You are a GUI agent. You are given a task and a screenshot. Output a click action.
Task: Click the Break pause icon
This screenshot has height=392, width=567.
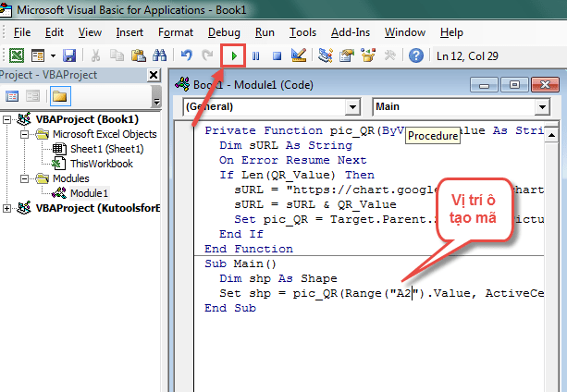(255, 56)
